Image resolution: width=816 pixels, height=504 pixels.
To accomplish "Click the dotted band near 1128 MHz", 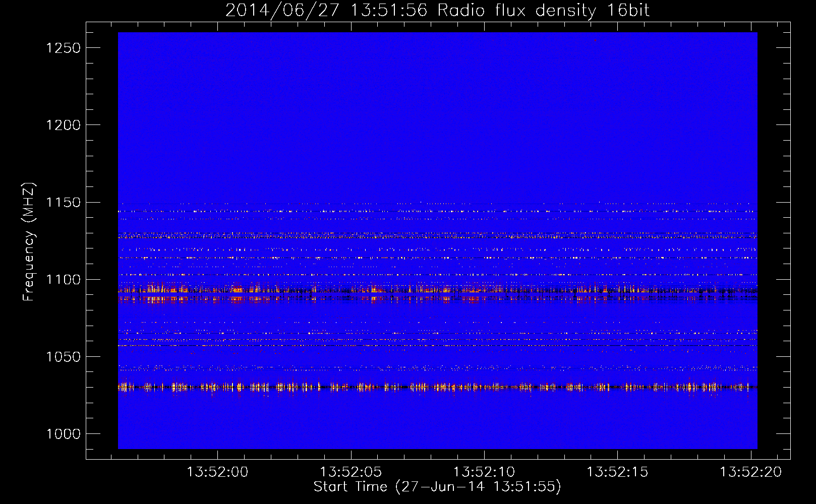I will click(x=438, y=235).
